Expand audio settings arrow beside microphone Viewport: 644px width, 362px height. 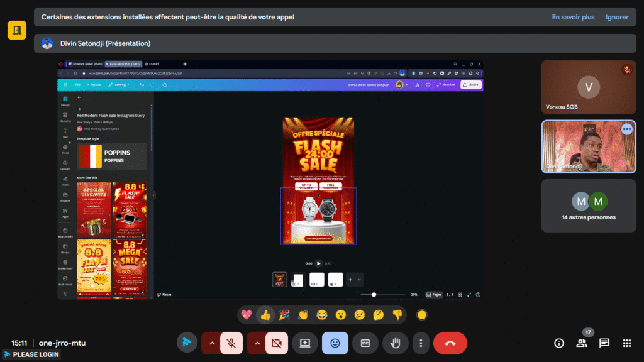click(212, 343)
